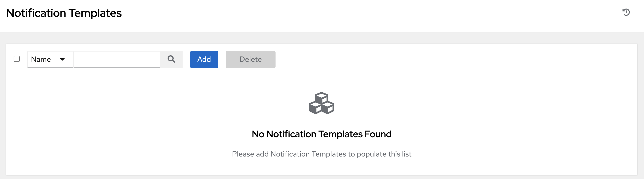Click the caret beside Name
644x179 pixels.
click(x=62, y=60)
